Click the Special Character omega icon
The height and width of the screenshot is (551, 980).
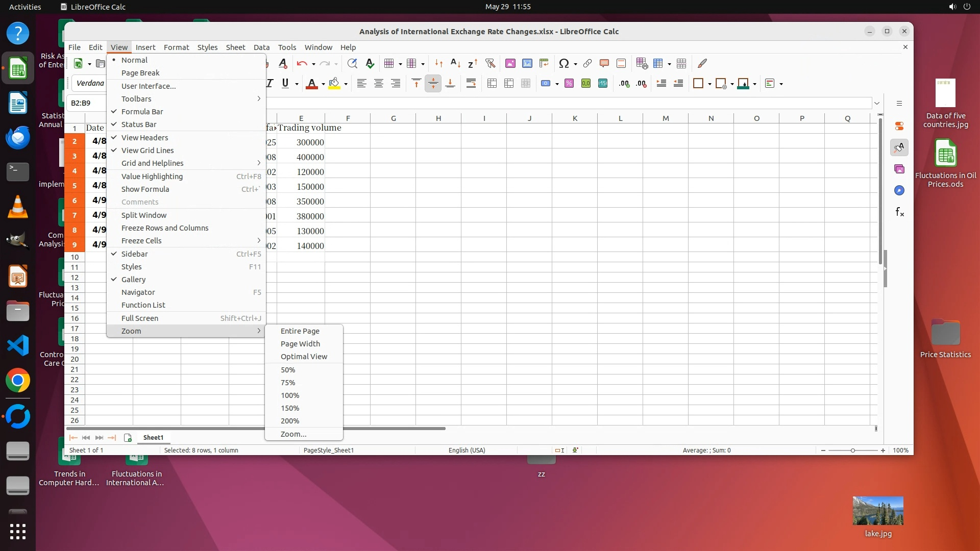point(563,63)
